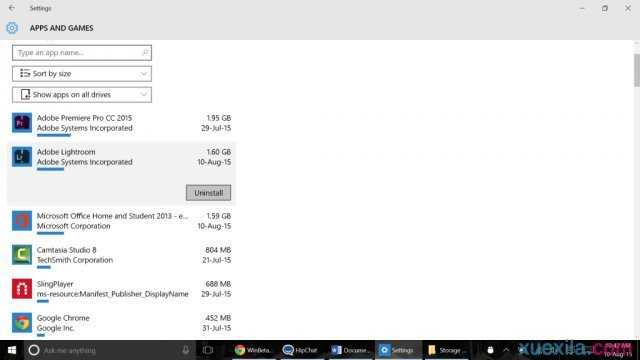Go back with the back arrow
This screenshot has height=360, width=640.
[12, 8]
